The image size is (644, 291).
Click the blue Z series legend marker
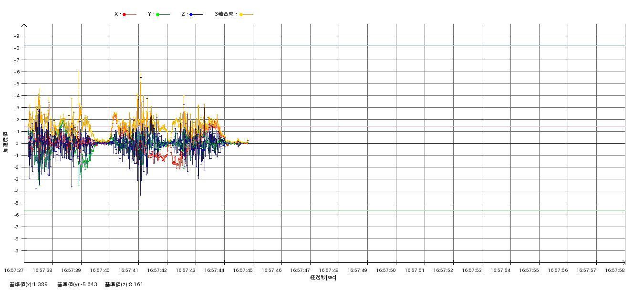point(191,14)
